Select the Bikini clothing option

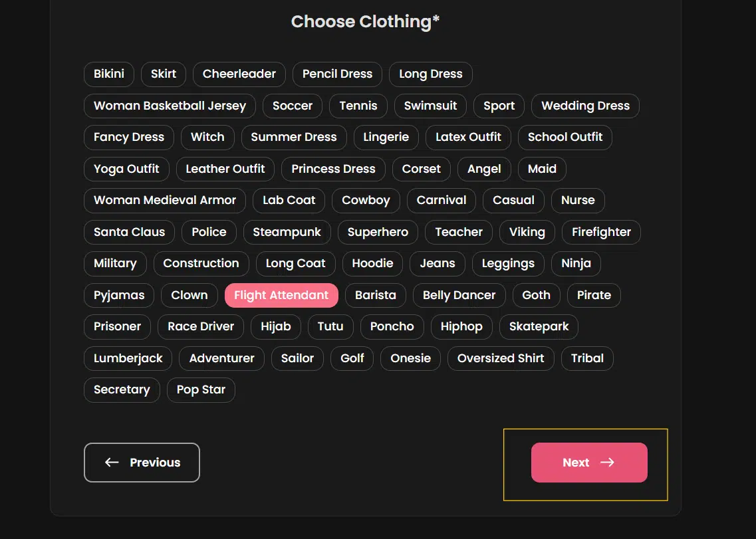click(108, 74)
